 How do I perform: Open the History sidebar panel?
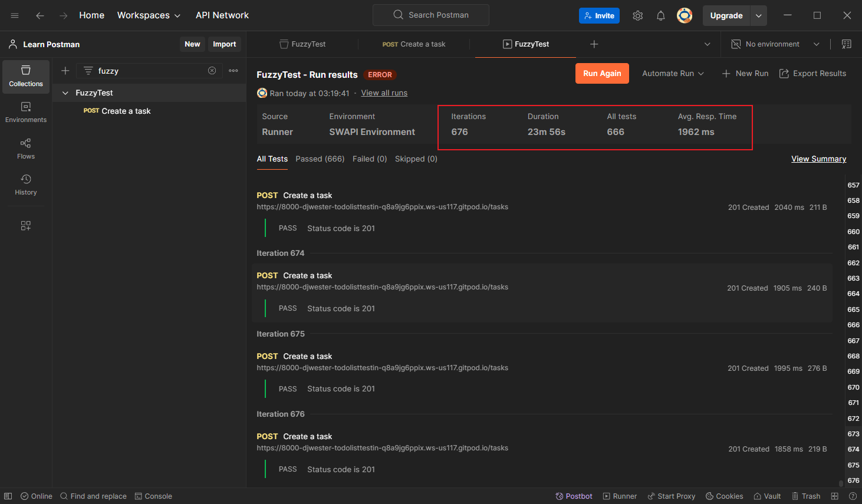26,185
